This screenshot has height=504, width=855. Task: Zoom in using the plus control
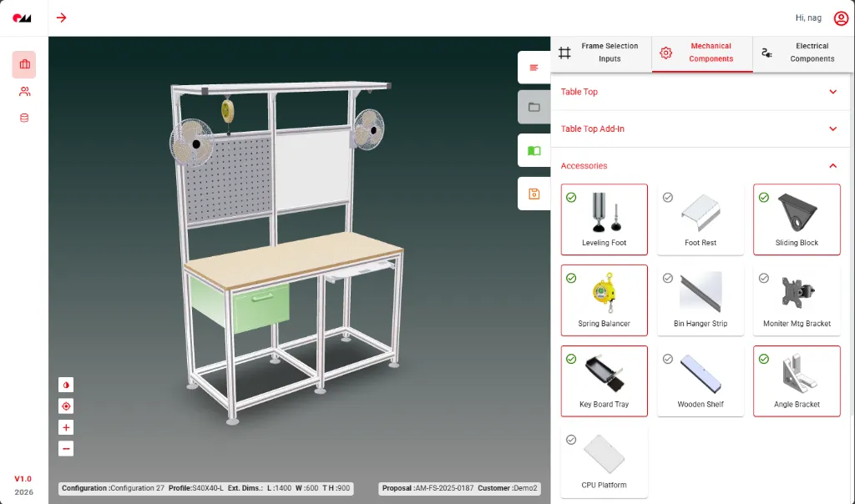[66, 427]
